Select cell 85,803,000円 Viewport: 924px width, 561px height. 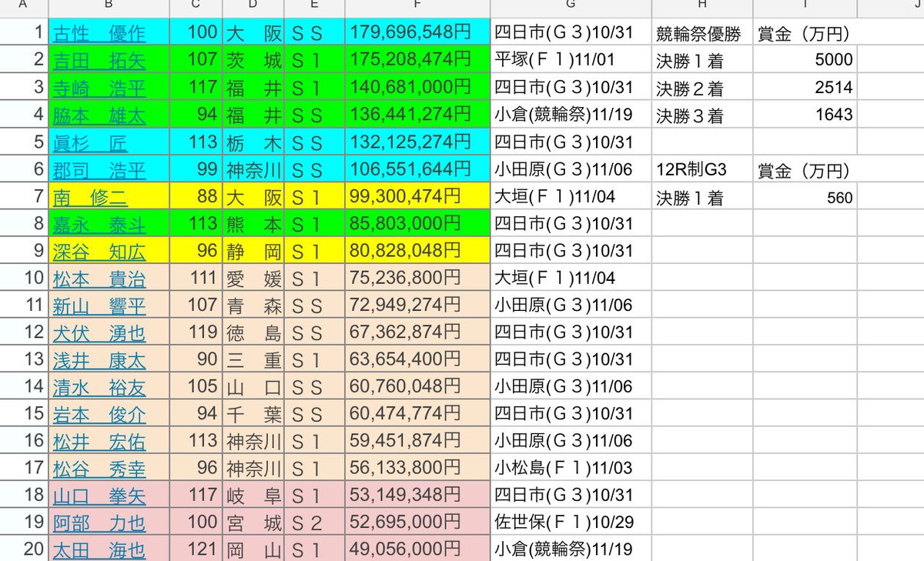[x=417, y=224]
